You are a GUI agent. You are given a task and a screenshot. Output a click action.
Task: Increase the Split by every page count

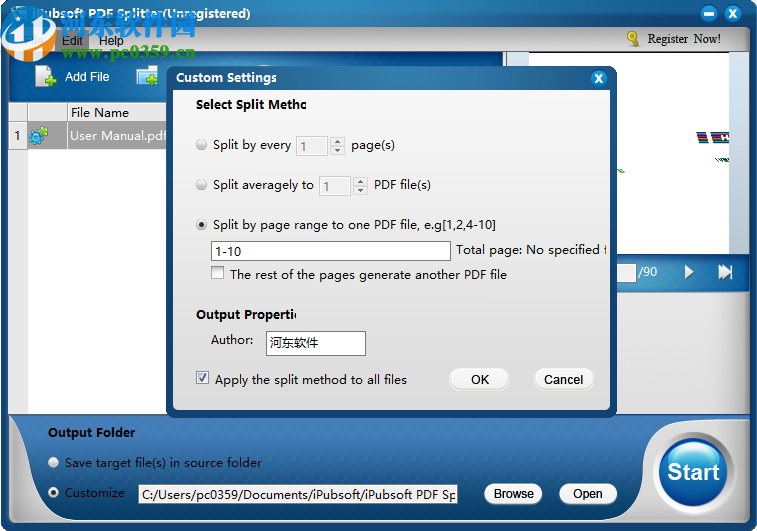(337, 141)
